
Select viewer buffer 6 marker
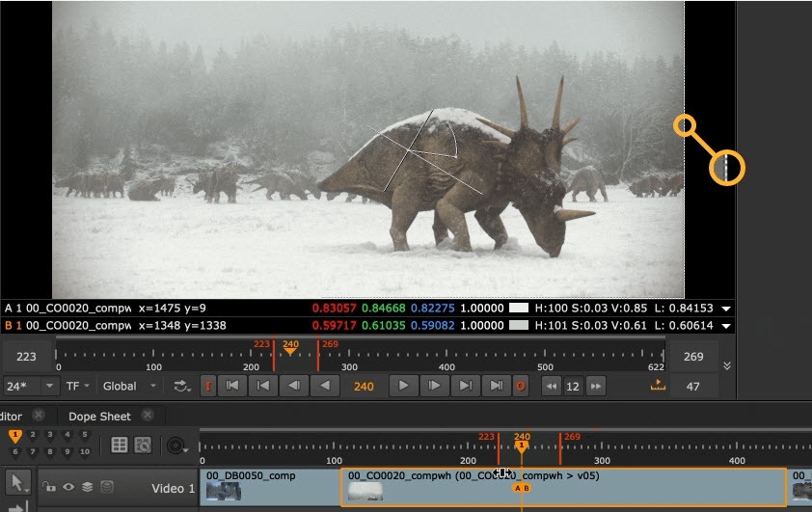(x=15, y=452)
